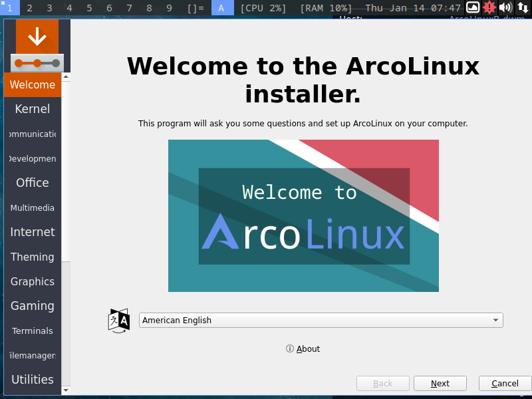
Task: Switch to workspace tag 8
Action: click(x=149, y=8)
